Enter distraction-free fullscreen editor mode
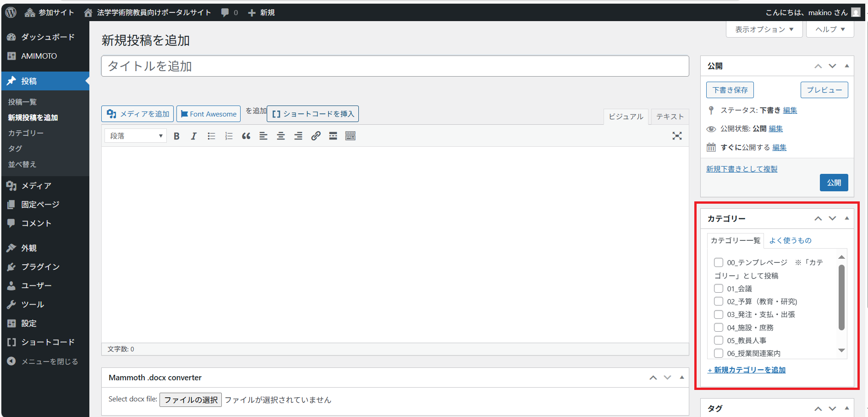 pyautogui.click(x=677, y=136)
